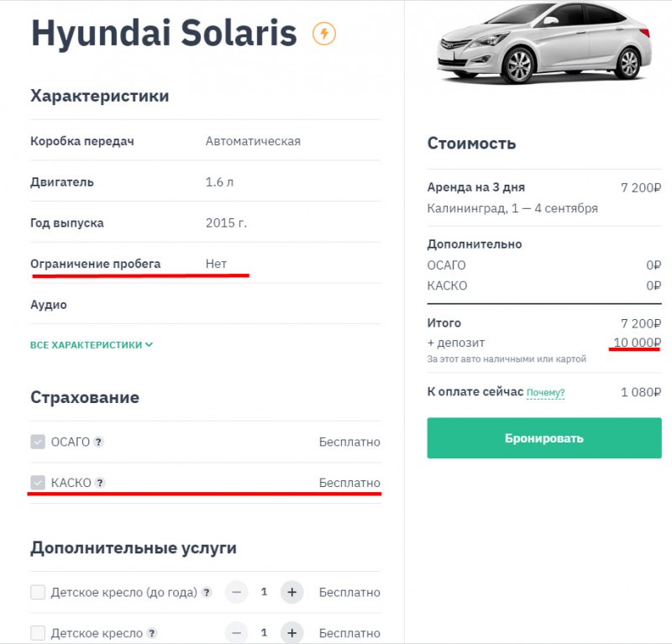Click plus button on last Детское кресло row

point(291,633)
